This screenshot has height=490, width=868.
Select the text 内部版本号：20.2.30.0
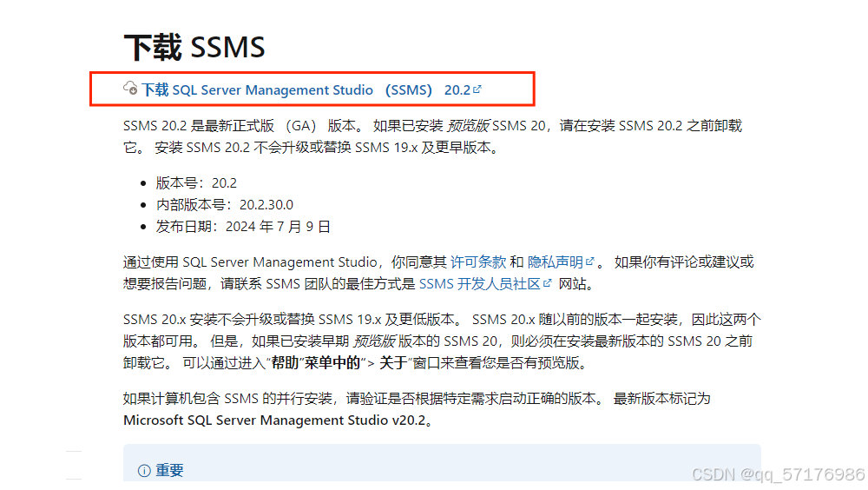coord(225,204)
